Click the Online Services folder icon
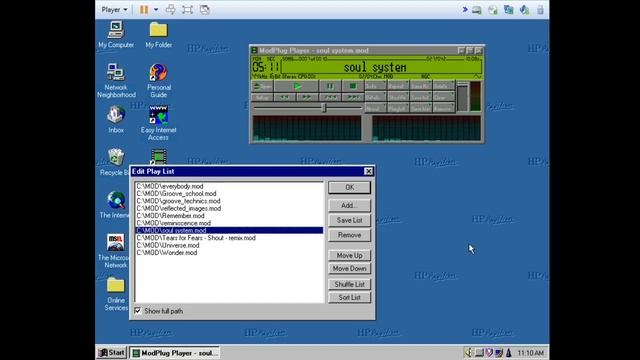Image resolution: width=640 pixels, height=360 pixels. point(116,294)
